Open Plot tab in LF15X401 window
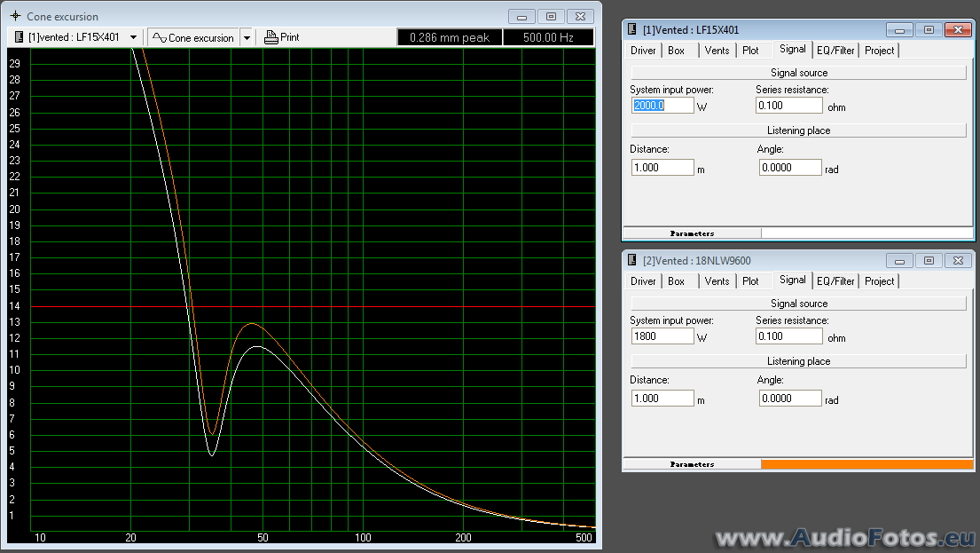 (x=750, y=51)
